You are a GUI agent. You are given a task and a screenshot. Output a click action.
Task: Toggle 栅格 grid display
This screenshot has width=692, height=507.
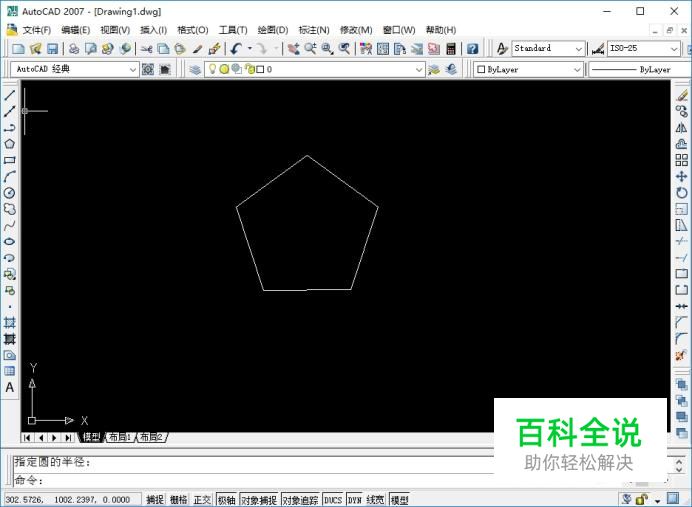(x=179, y=499)
